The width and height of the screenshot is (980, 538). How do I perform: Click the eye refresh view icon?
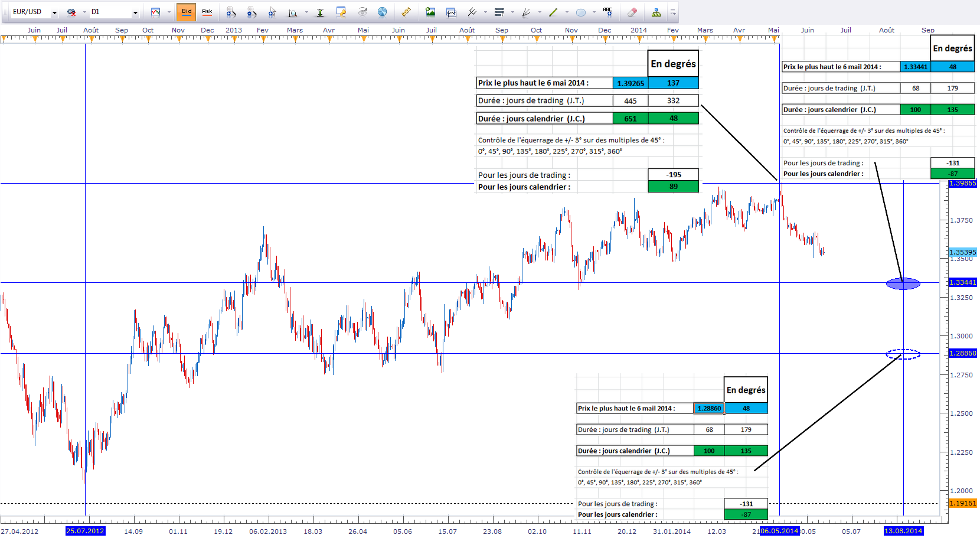[x=362, y=12]
